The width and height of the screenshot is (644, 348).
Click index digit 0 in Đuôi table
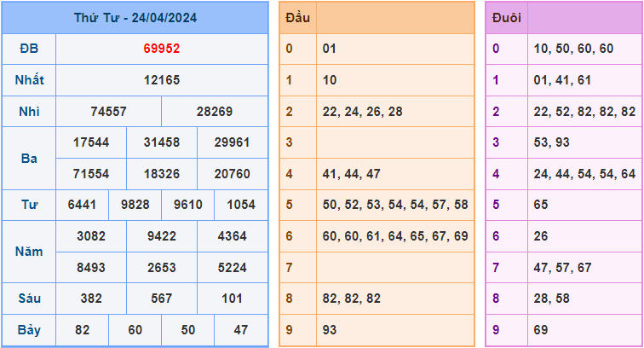(x=496, y=49)
